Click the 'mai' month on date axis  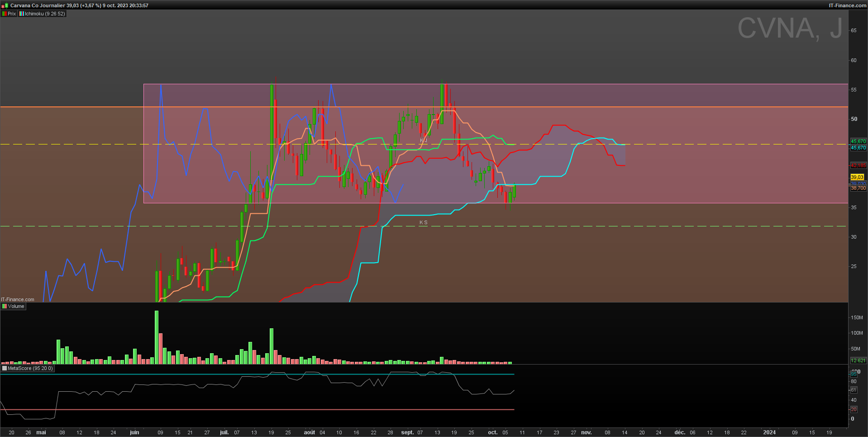pos(41,432)
